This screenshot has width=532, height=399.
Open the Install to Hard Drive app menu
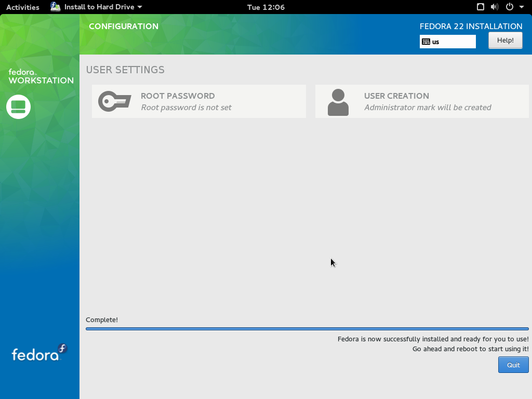[x=99, y=7]
